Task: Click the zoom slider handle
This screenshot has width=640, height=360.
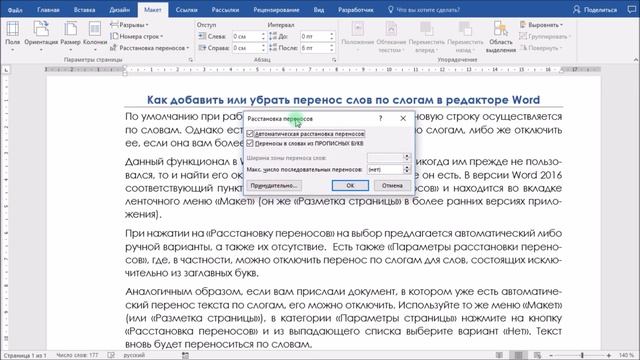Action: click(x=582, y=356)
